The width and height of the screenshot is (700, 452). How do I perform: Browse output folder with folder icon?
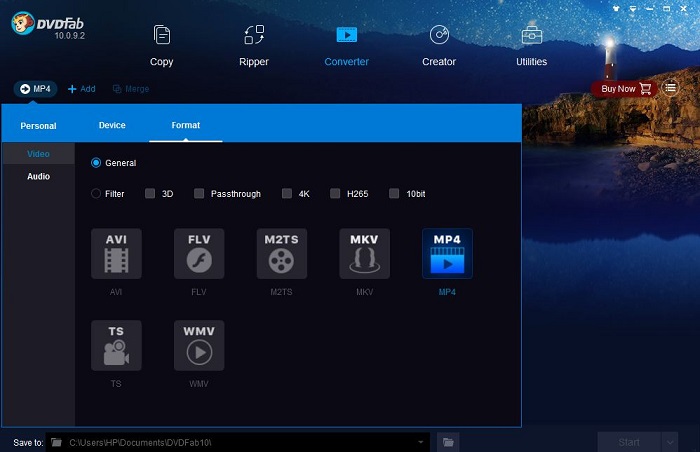click(x=448, y=442)
